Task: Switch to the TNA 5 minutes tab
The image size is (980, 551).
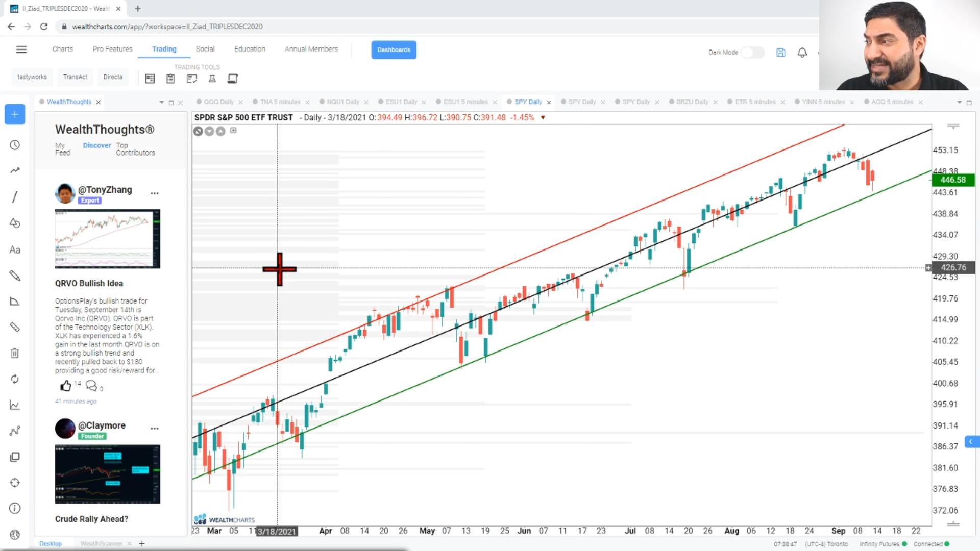Action: point(280,102)
